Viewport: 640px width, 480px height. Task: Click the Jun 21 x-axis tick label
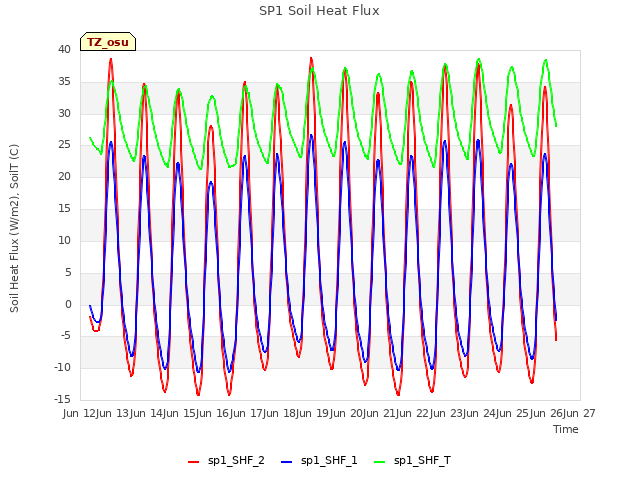click(x=380, y=413)
